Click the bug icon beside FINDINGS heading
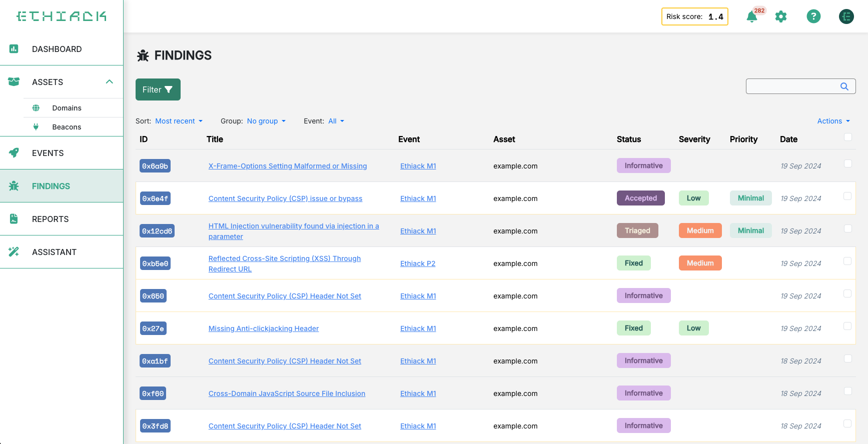This screenshot has width=868, height=444. coord(143,55)
